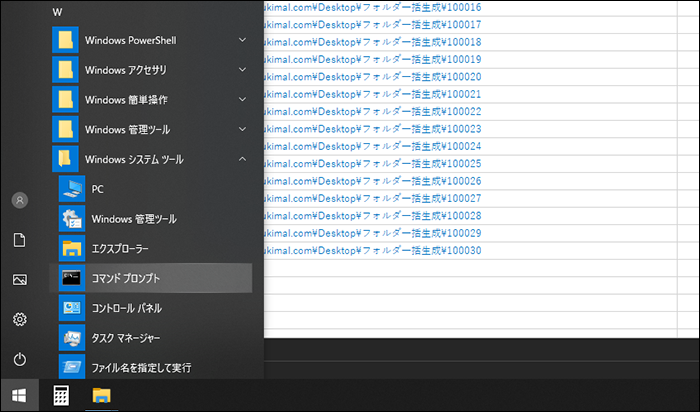The height and width of the screenshot is (412, 700).
Task: Open the Documents icon in Start sidebar
Action: (19, 240)
